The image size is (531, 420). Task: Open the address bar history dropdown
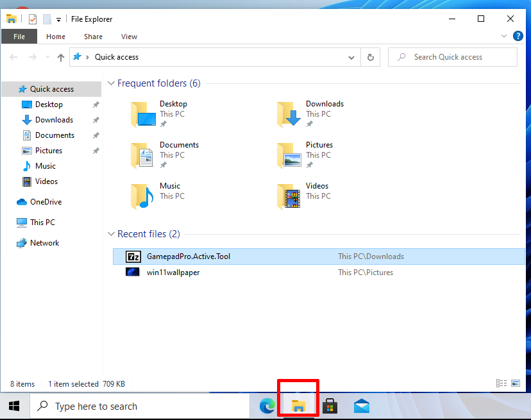[351, 58]
